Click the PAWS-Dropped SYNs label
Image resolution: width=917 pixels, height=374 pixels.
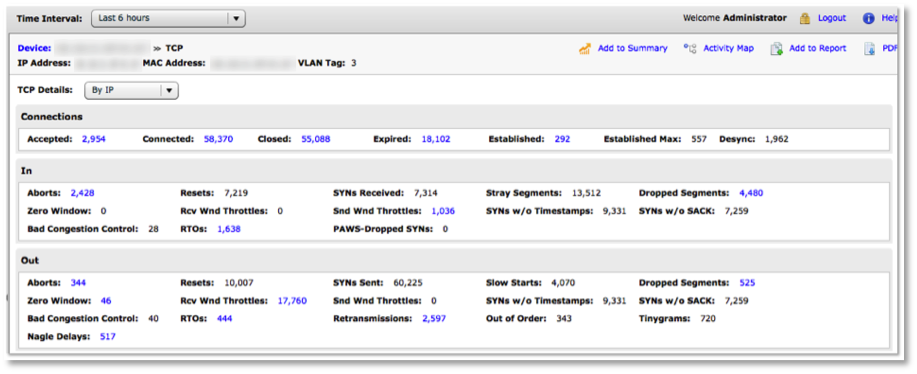383,229
